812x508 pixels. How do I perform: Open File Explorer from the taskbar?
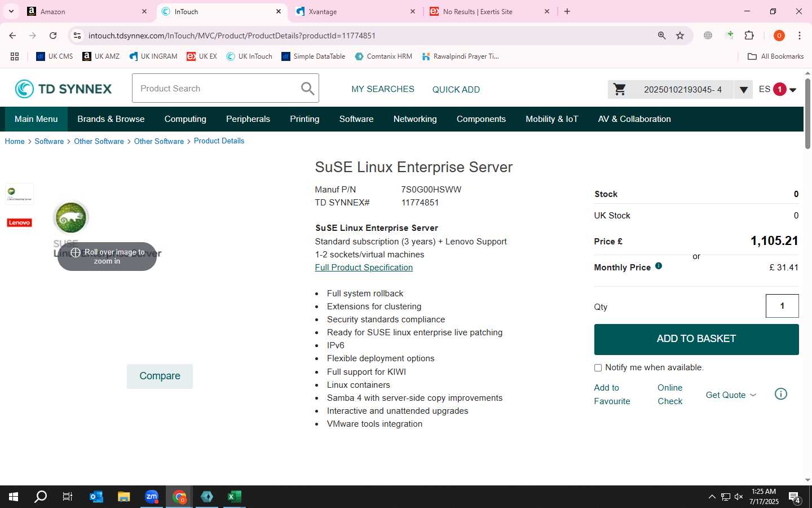(124, 497)
